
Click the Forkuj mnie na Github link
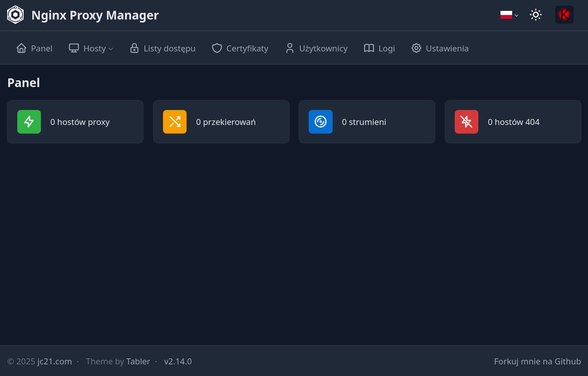click(537, 361)
